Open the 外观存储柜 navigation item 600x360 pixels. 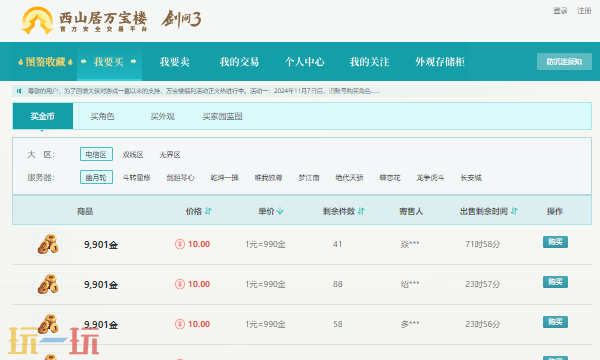point(440,62)
